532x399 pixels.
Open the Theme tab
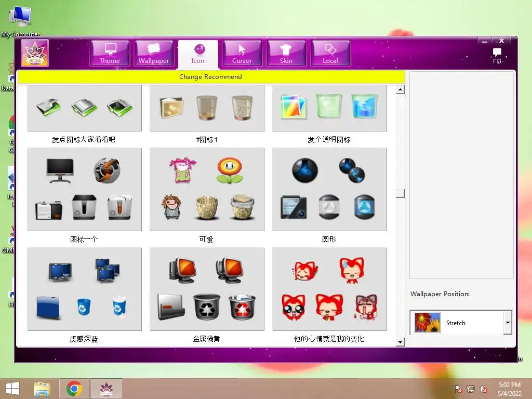[110, 53]
